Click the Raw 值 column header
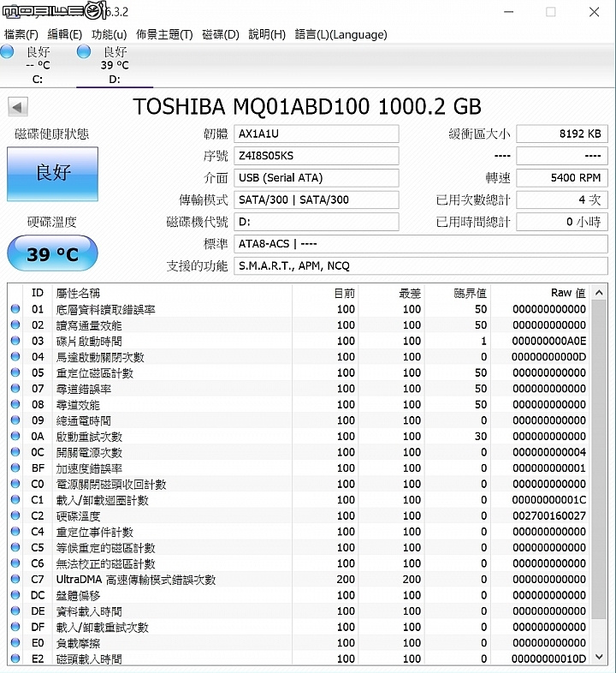 (540, 293)
